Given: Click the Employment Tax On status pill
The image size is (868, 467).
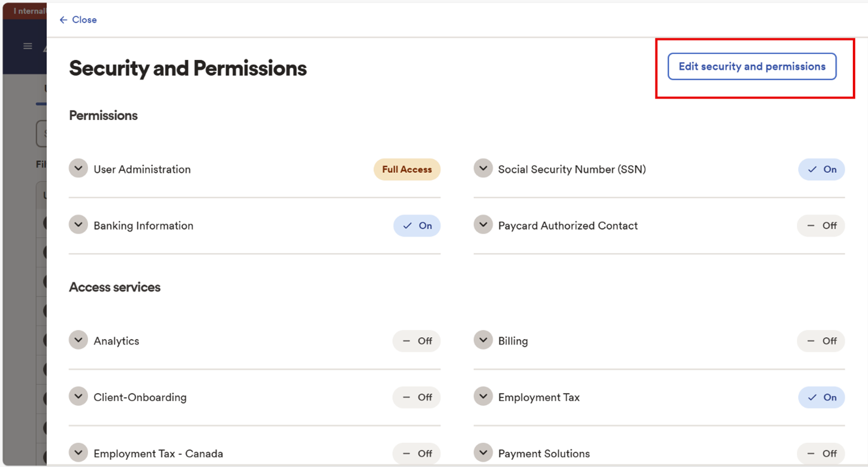Looking at the screenshot, I should [821, 397].
